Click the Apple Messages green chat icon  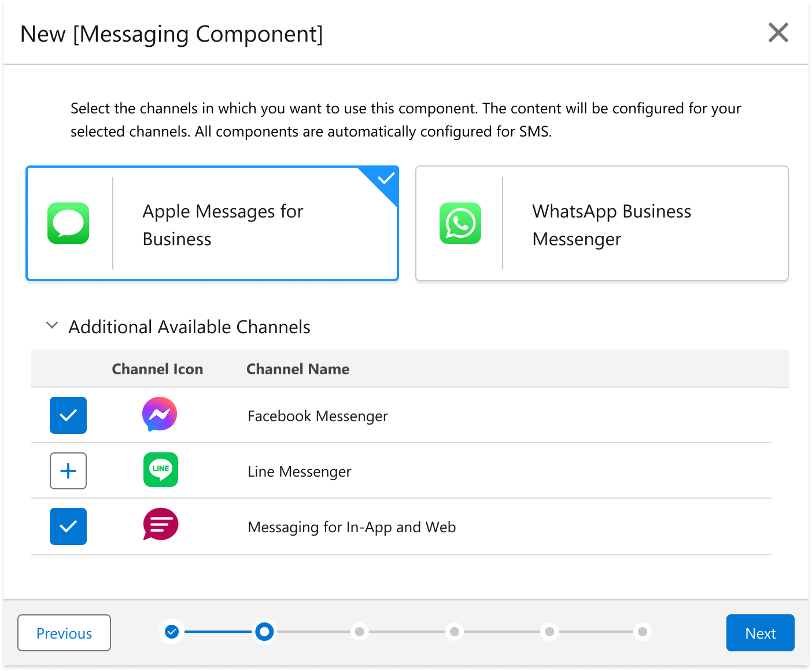click(x=68, y=223)
